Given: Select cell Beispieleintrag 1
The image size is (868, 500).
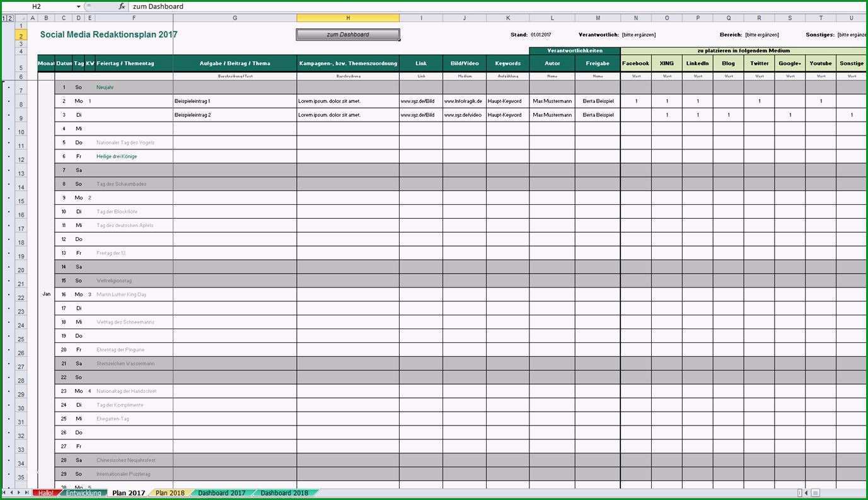Looking at the screenshot, I should tap(234, 101).
